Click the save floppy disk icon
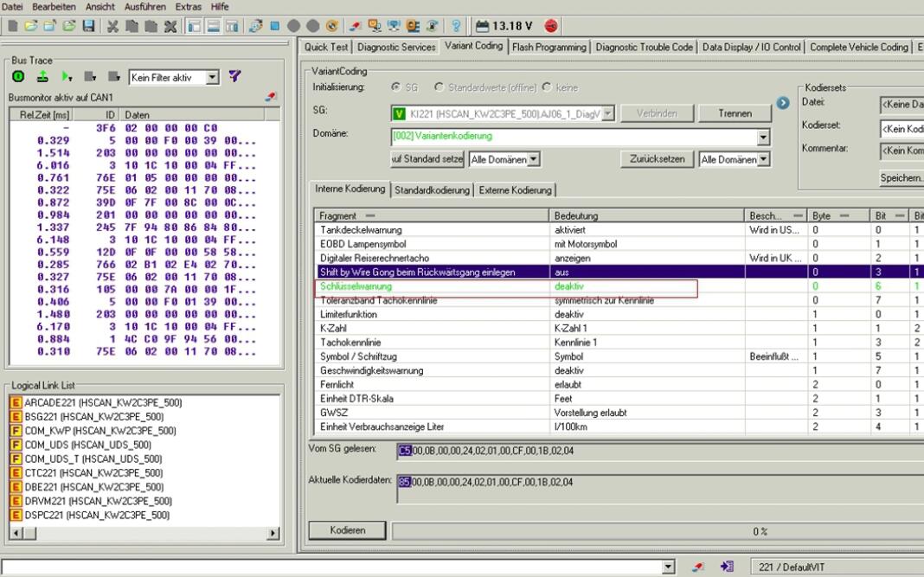Image resolution: width=924 pixels, height=577 pixels. pyautogui.click(x=89, y=26)
